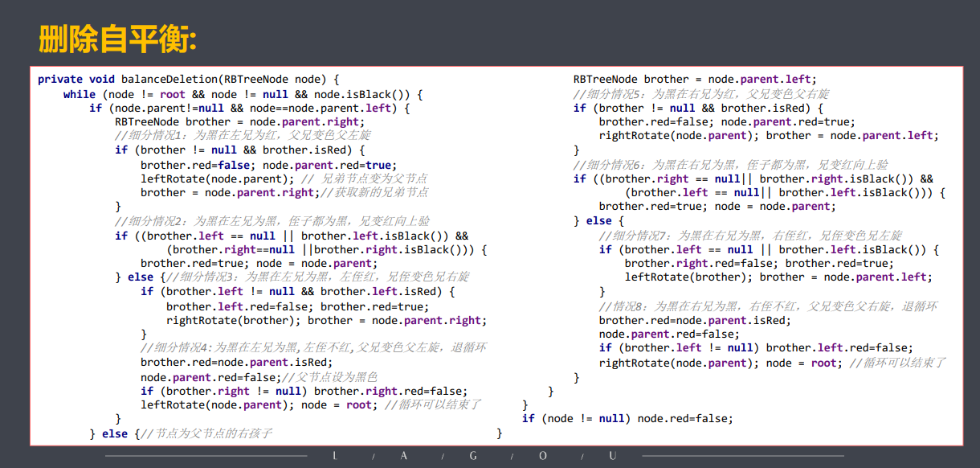This screenshot has height=468, width=980.
Task: Click the comment starting "//细分情况3"
Action: 316,277
